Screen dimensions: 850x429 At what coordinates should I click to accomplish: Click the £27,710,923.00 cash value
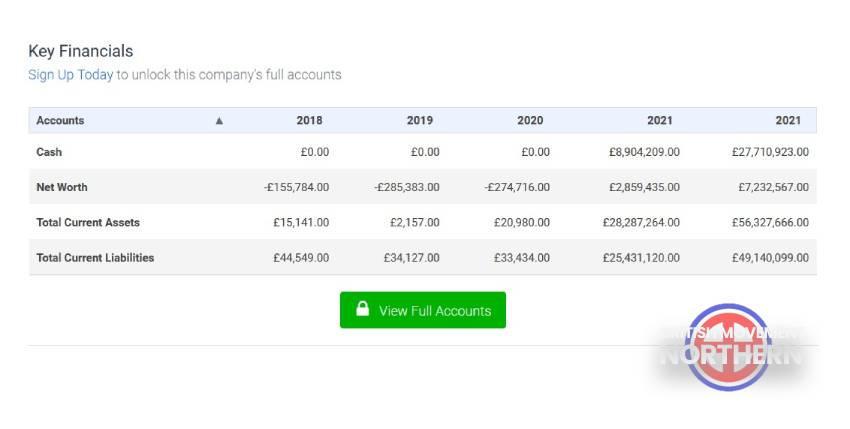pos(770,152)
